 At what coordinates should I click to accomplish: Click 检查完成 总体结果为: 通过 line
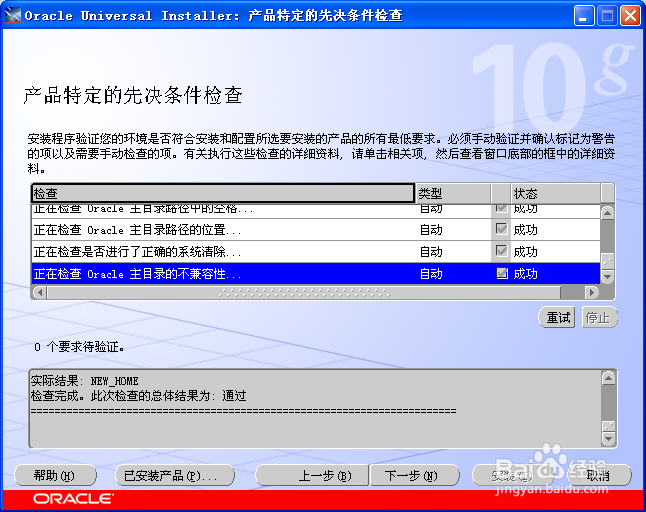tap(138, 396)
